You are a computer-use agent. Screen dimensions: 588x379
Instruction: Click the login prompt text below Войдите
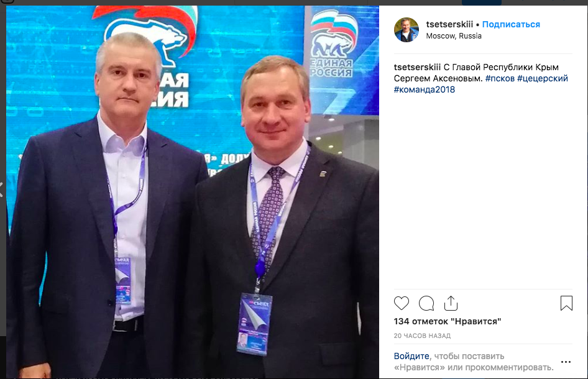click(x=474, y=367)
